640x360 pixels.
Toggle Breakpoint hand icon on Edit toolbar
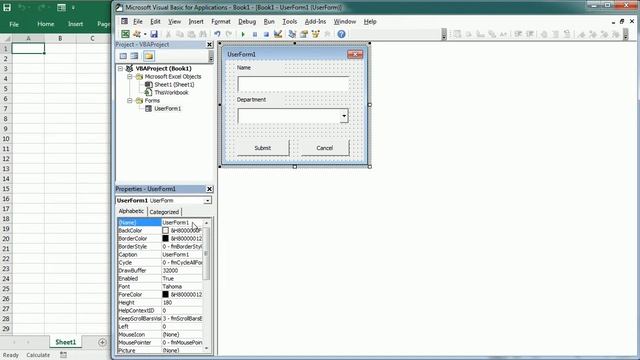[544, 34]
